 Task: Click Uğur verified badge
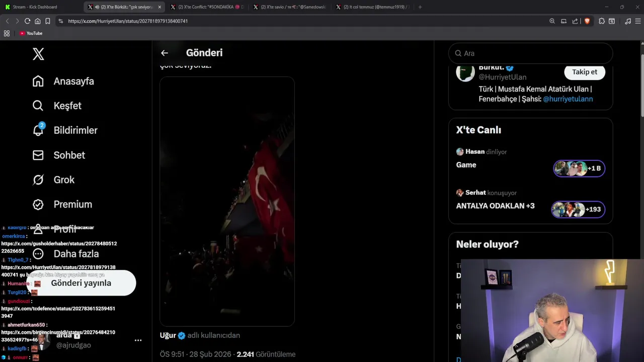click(182, 335)
